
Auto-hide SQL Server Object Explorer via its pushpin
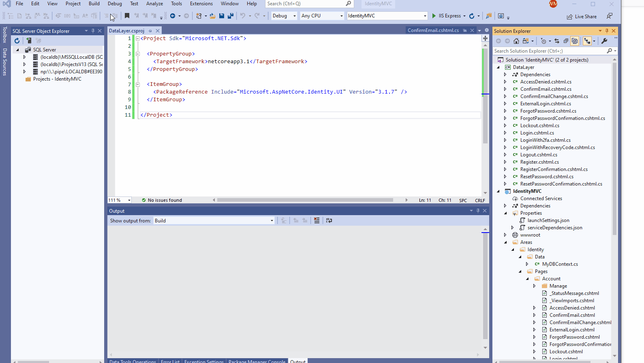pyautogui.click(x=93, y=31)
